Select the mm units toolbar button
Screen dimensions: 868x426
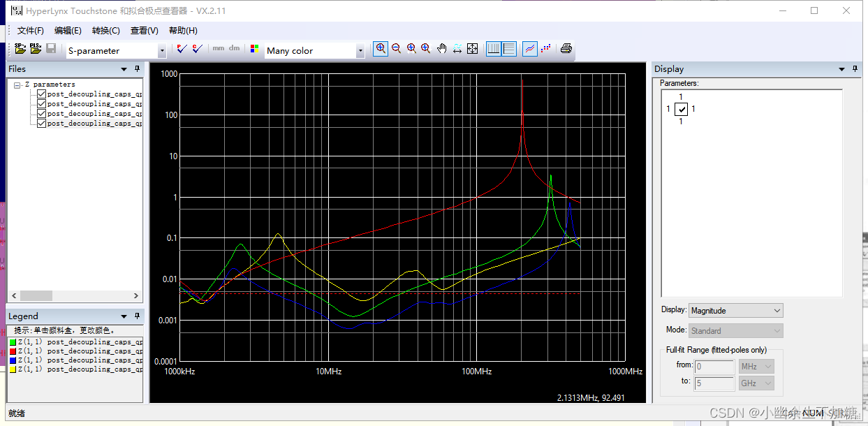(219, 49)
